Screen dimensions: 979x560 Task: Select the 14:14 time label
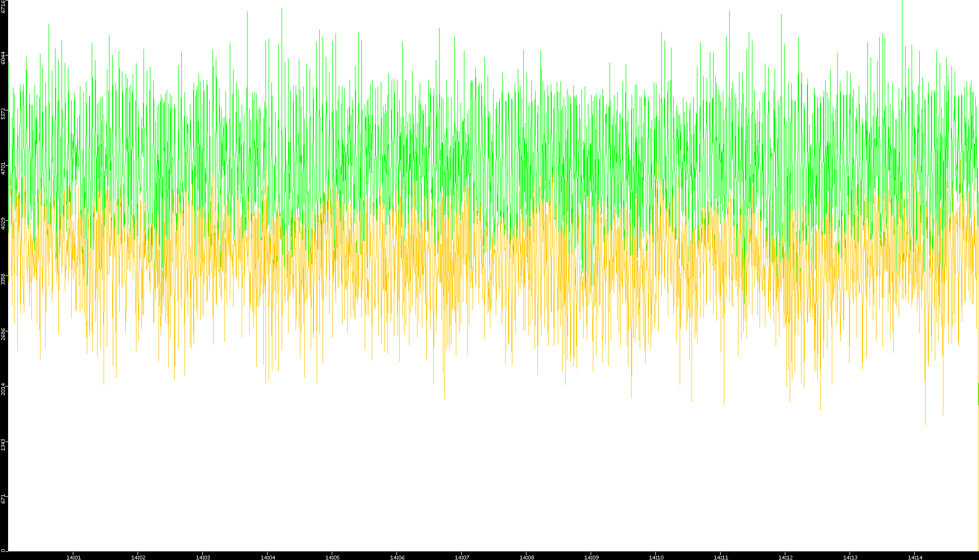point(915,557)
